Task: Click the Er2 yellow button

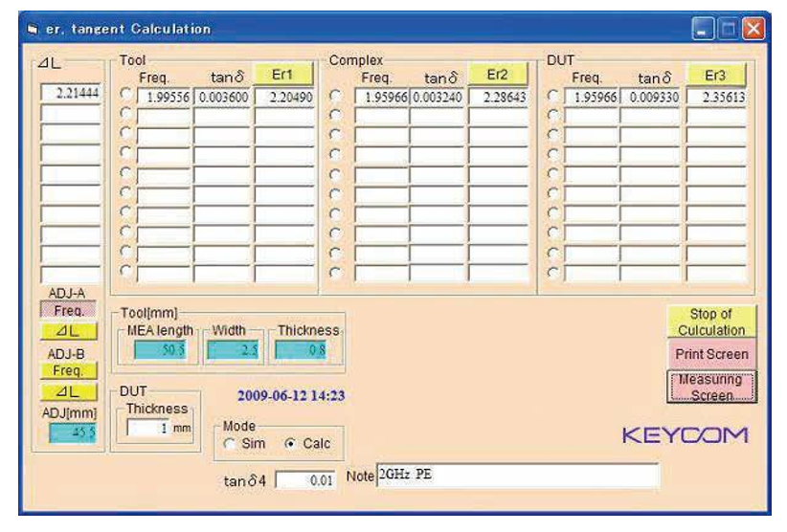Action: [x=498, y=75]
